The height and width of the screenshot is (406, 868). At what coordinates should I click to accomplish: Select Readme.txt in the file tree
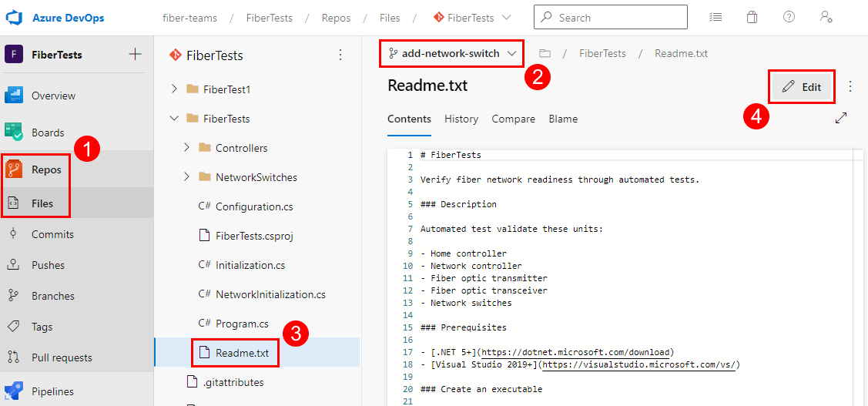click(242, 353)
